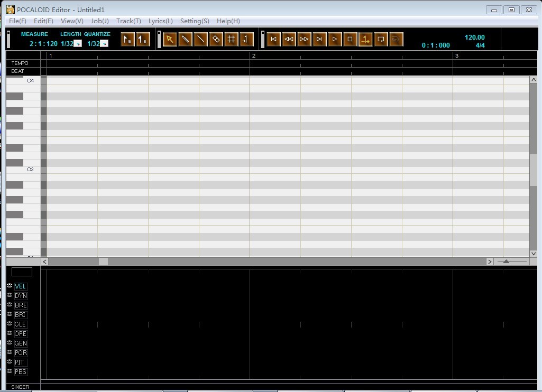Image resolution: width=542 pixels, height=392 pixels.
Task: Select the eraser tool
Action: [216, 40]
